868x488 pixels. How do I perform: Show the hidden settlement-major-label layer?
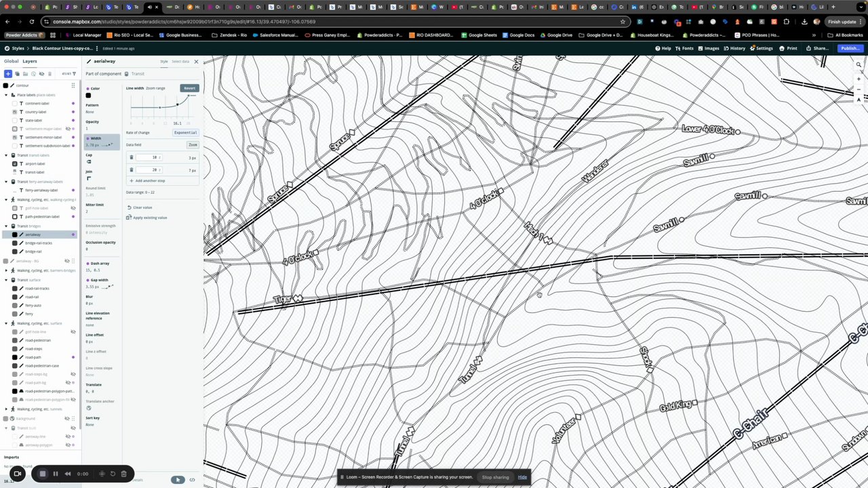tap(68, 129)
